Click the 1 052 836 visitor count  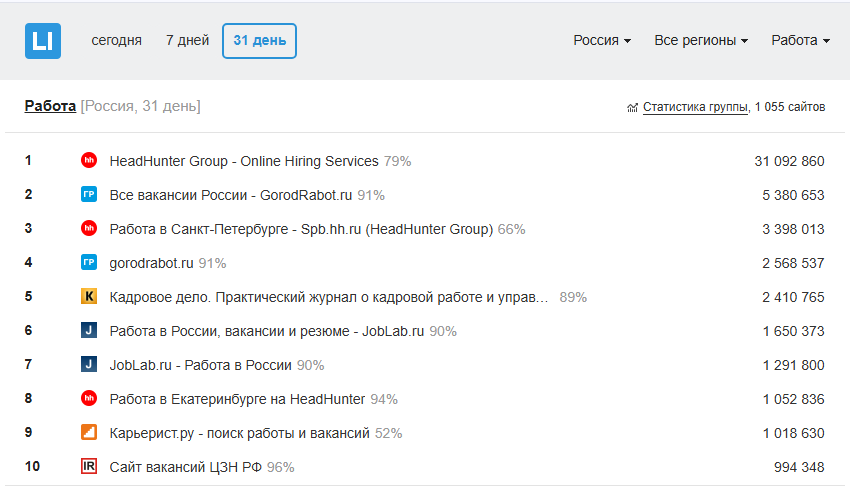pyautogui.click(x=794, y=400)
